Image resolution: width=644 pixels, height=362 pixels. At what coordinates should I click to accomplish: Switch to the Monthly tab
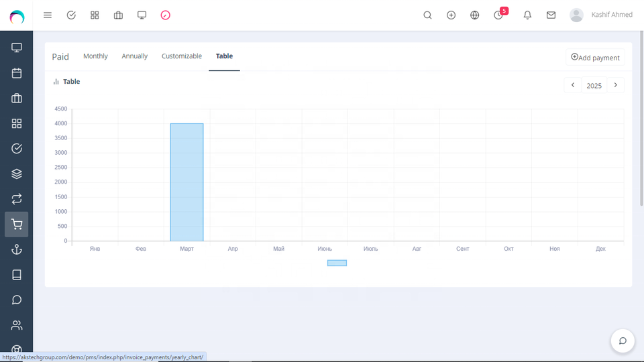click(95, 56)
